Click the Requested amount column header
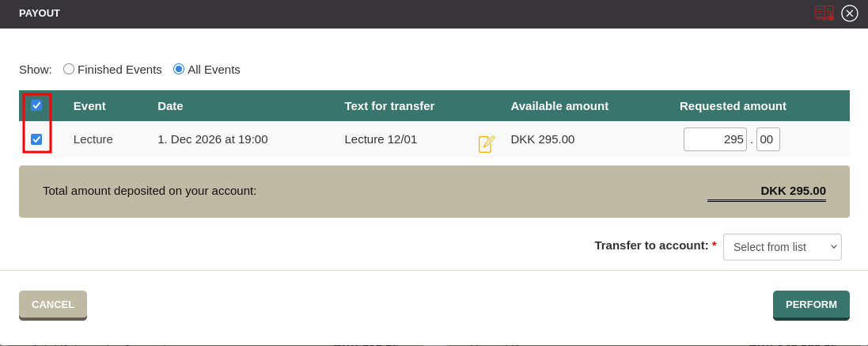868x346 pixels. pyautogui.click(x=733, y=105)
